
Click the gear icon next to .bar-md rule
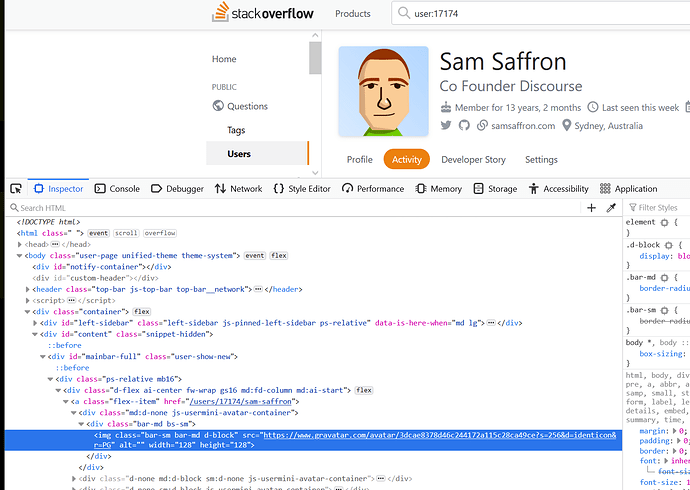pyautogui.click(x=664, y=278)
